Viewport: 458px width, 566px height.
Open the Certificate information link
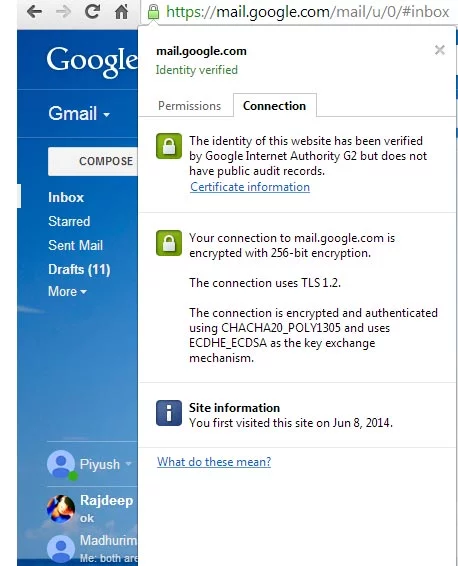[x=250, y=187]
